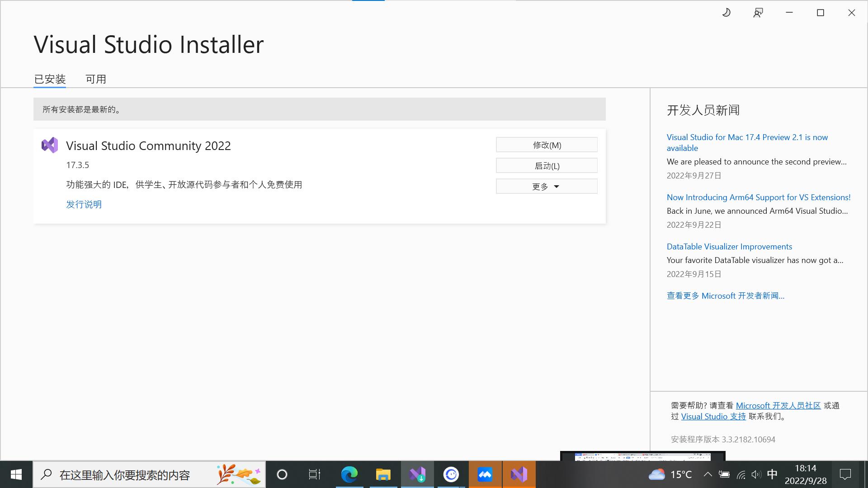Open File Explorer from taskbar
Viewport: 868px width, 488px height.
[383, 474]
